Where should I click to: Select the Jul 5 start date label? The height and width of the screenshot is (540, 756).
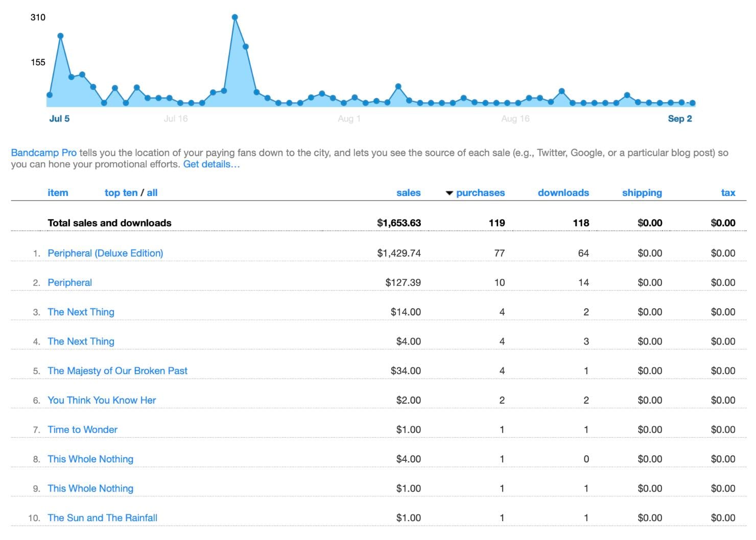coord(59,119)
